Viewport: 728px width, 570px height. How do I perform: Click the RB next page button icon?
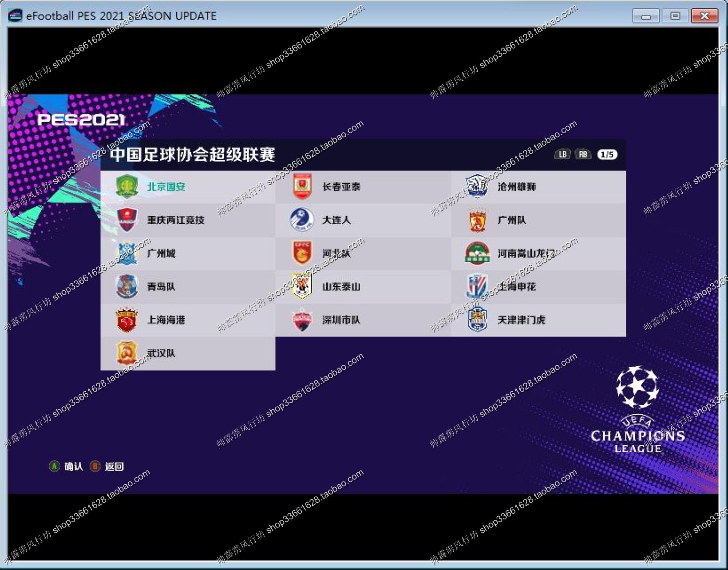click(x=583, y=154)
